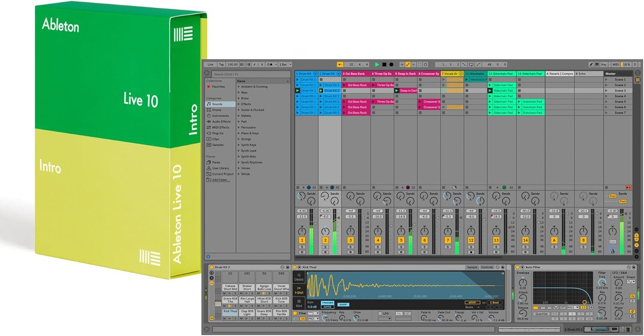
Task: Toggle track 3 activator button
Action: tap(350, 240)
